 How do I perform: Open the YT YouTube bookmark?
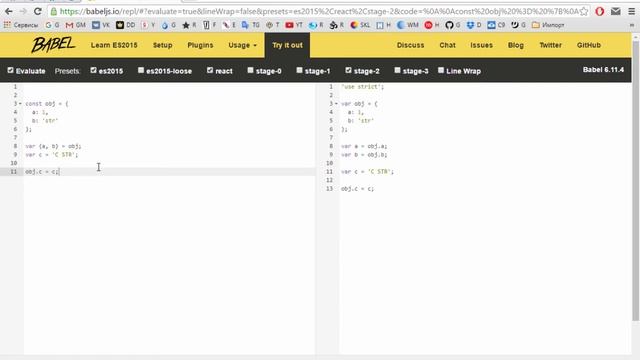pyautogui.click(x=294, y=25)
